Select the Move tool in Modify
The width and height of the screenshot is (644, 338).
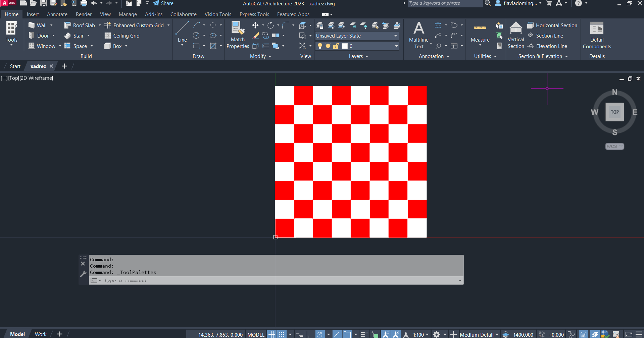[x=255, y=25]
